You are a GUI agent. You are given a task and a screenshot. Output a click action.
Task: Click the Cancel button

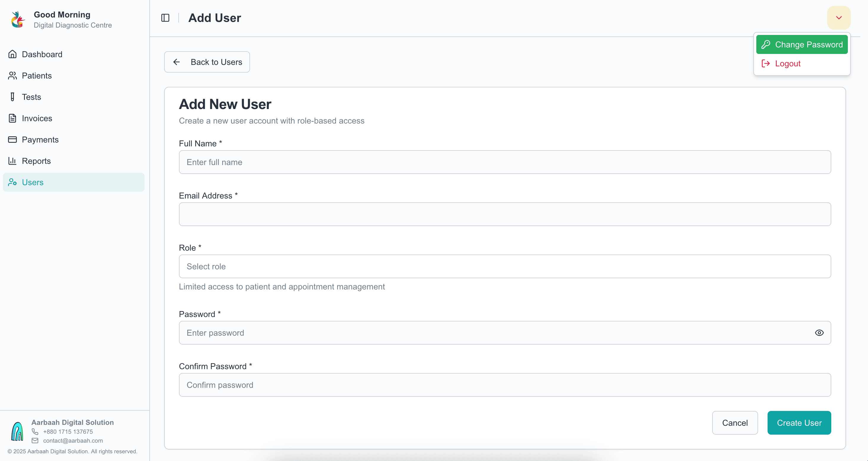click(735, 422)
